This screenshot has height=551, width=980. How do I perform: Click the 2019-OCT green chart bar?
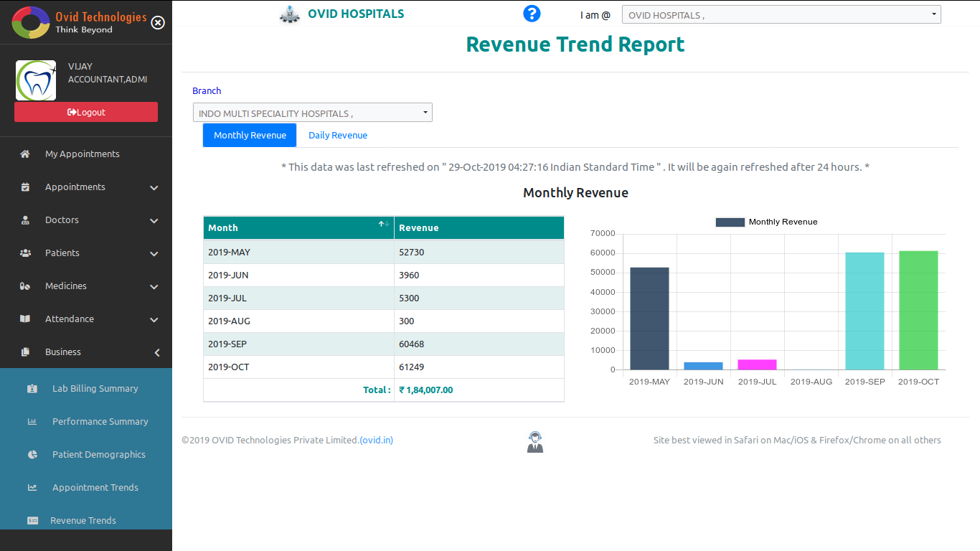coord(918,310)
